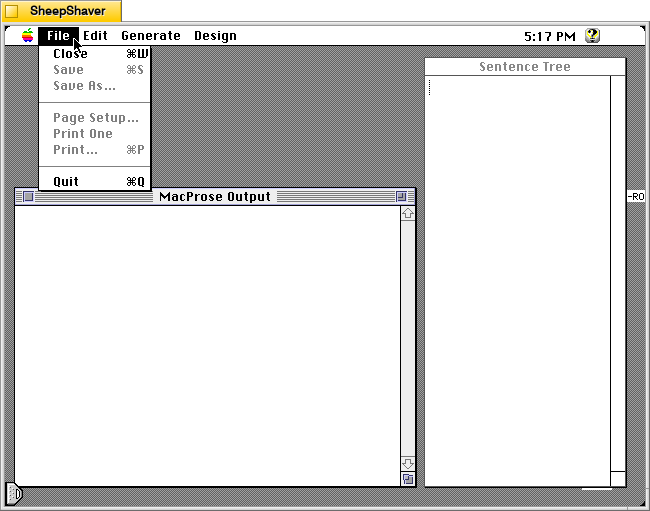Click the 5:17 PM menu bar clock
650x511 pixels.
click(550, 36)
